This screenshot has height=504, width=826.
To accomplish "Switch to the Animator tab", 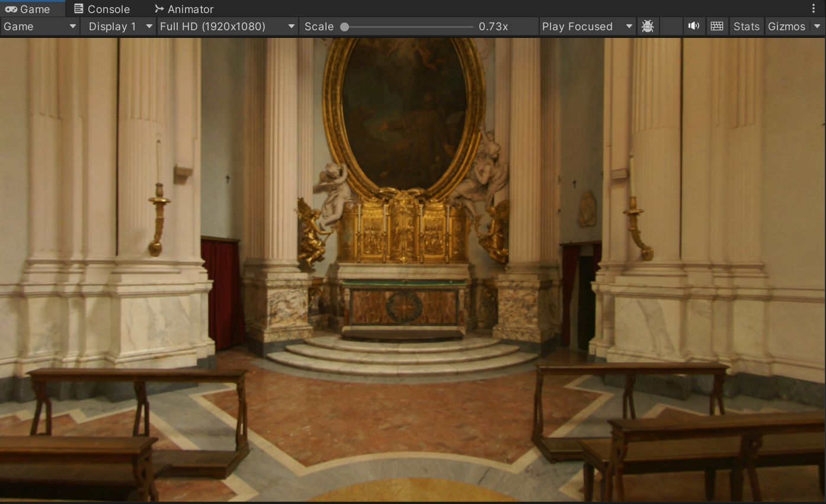I will click(184, 9).
